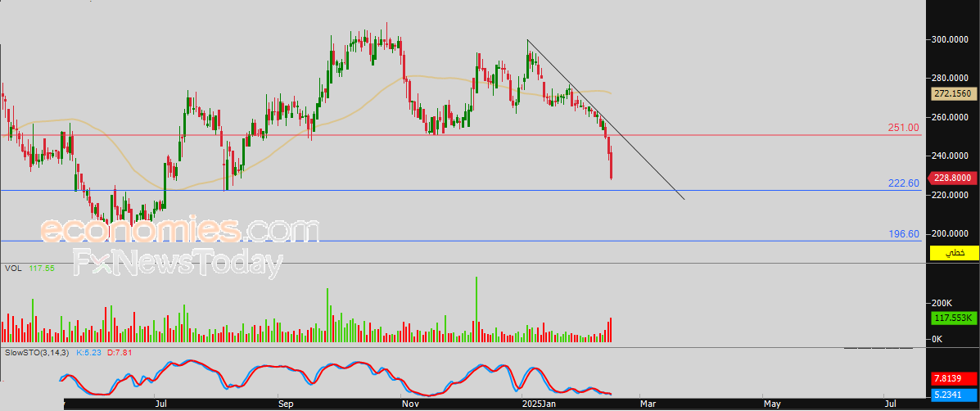Click the Mar date label on timeline
The image size is (980, 411).
tap(648, 404)
